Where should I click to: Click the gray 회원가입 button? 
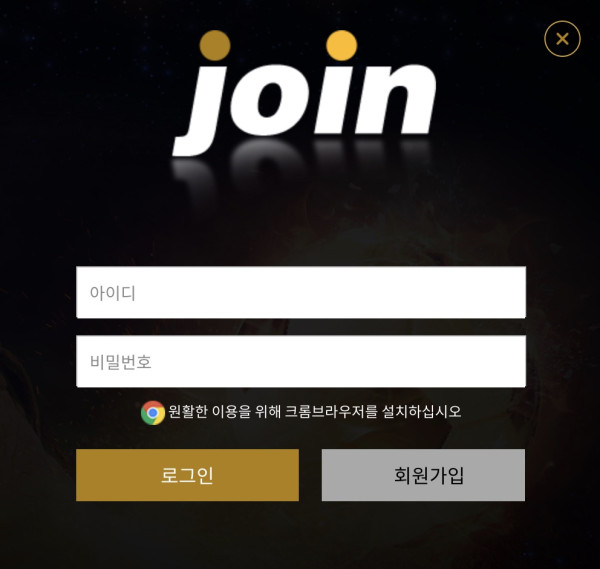[423, 475]
